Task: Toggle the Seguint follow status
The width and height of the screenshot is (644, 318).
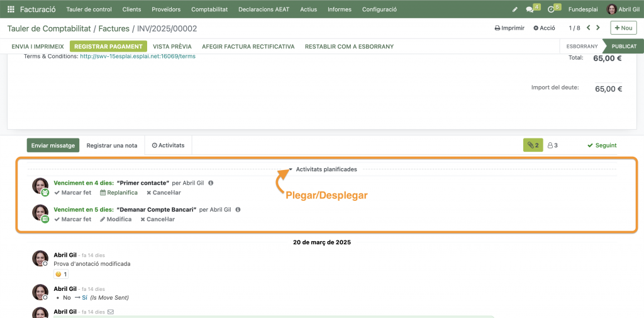Action: click(x=602, y=145)
